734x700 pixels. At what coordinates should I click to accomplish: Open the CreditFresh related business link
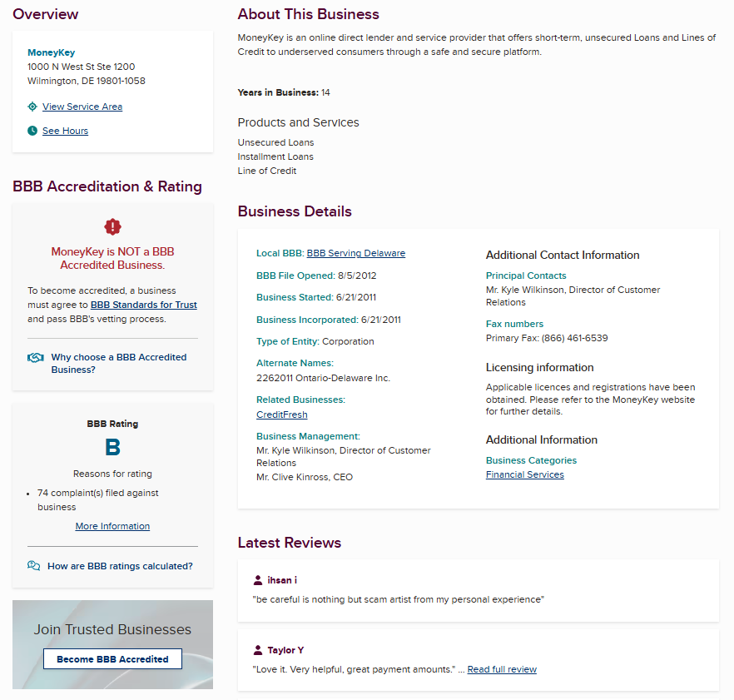click(x=282, y=415)
